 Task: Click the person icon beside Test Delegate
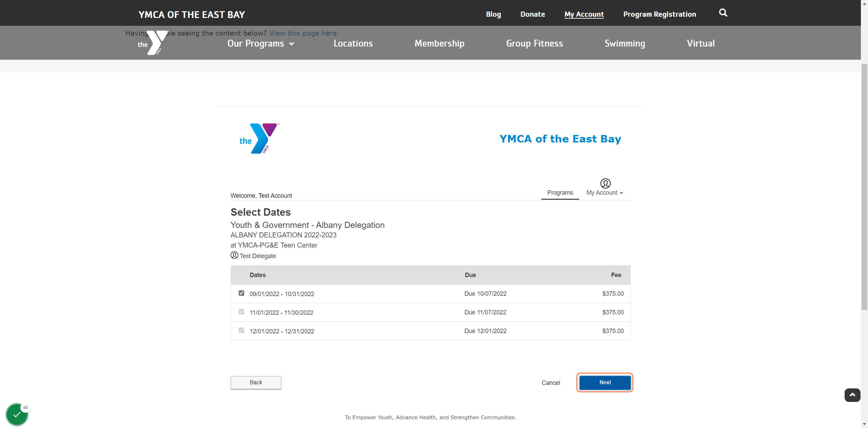tap(234, 255)
